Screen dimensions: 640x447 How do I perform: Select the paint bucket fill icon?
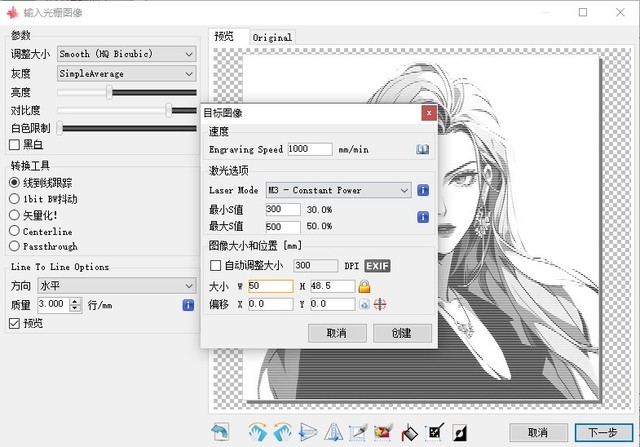409,432
